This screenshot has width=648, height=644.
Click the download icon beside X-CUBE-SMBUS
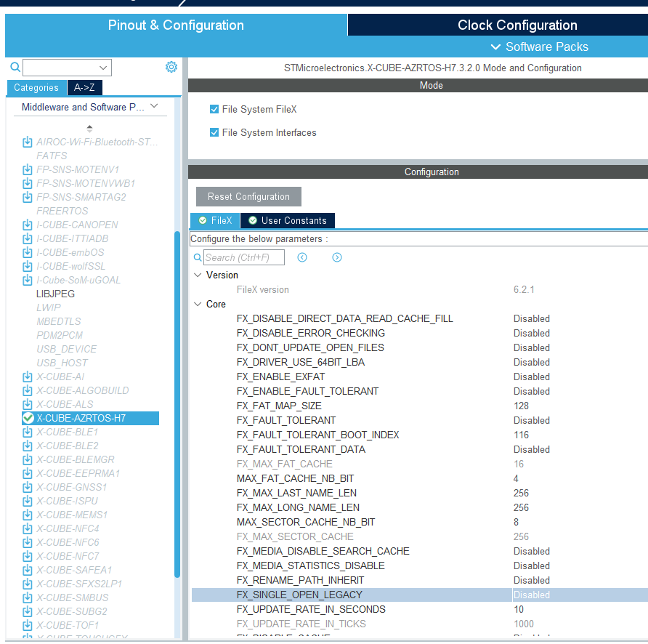pyautogui.click(x=28, y=597)
